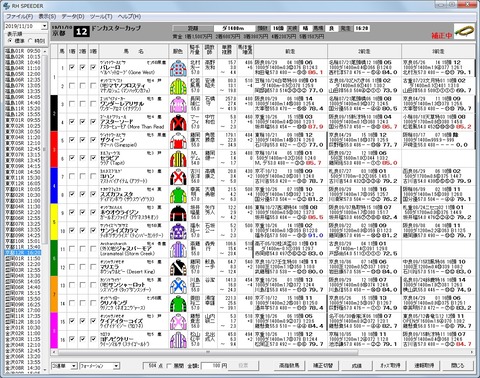Viewport: 480px width, 378px height.
Task: Open the ツール(T) menu
Action: (x=101, y=16)
